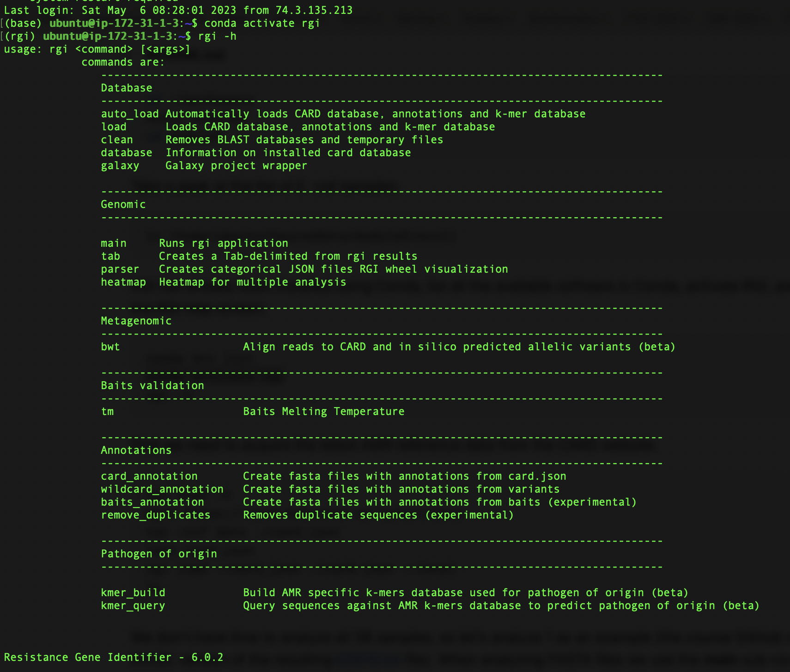Click the 'database' command name
The width and height of the screenshot is (790, 672).
coord(127,153)
